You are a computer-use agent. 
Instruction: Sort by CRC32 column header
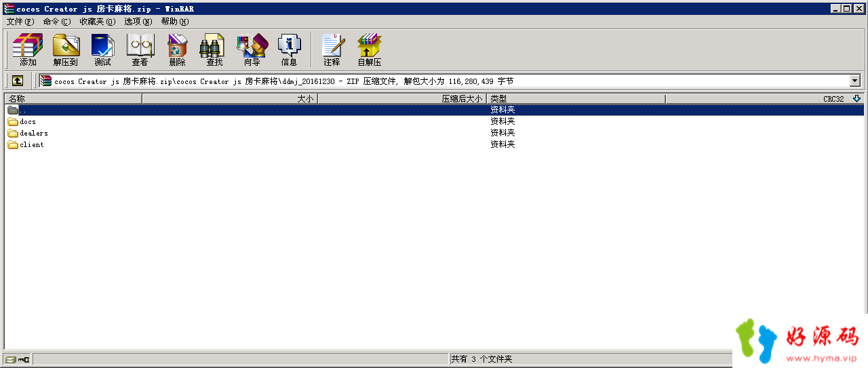764,98
